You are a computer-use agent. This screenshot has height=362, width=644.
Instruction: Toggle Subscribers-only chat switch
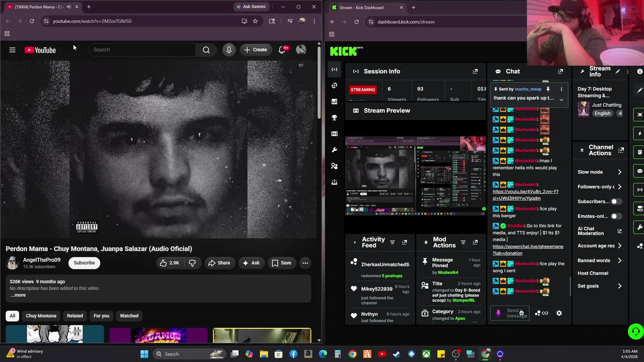(616, 202)
